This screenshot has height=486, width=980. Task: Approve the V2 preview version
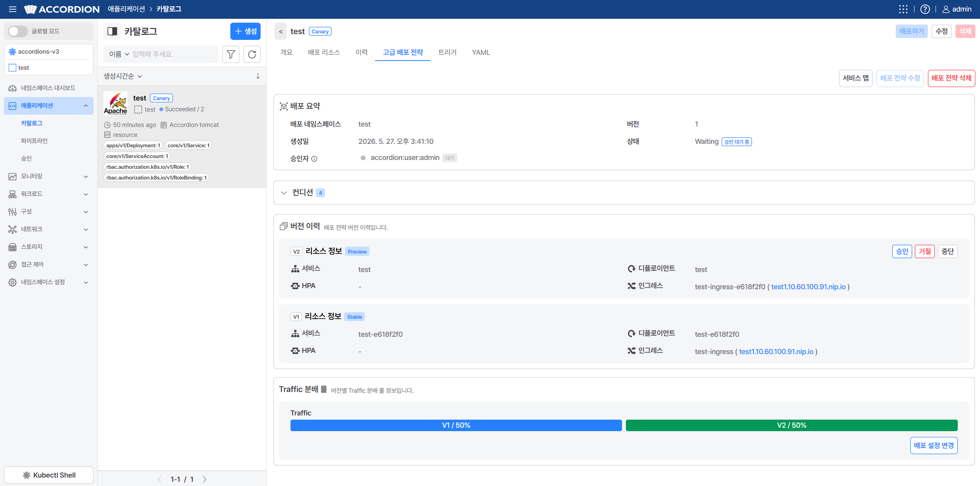(902, 251)
